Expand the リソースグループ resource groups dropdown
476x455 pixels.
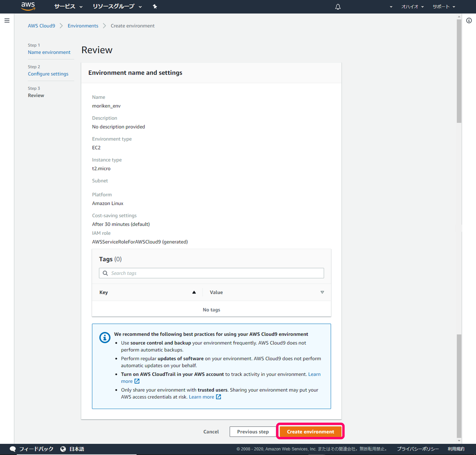click(117, 7)
